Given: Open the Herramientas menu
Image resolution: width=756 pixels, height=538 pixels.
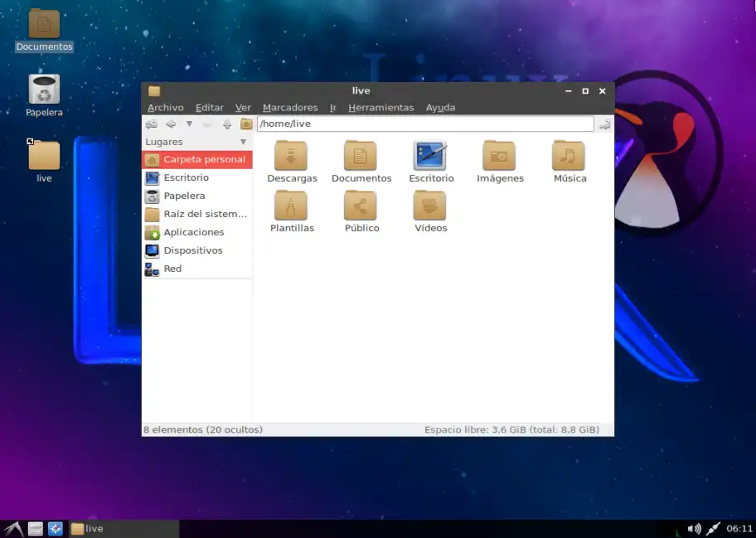Looking at the screenshot, I should (x=380, y=108).
